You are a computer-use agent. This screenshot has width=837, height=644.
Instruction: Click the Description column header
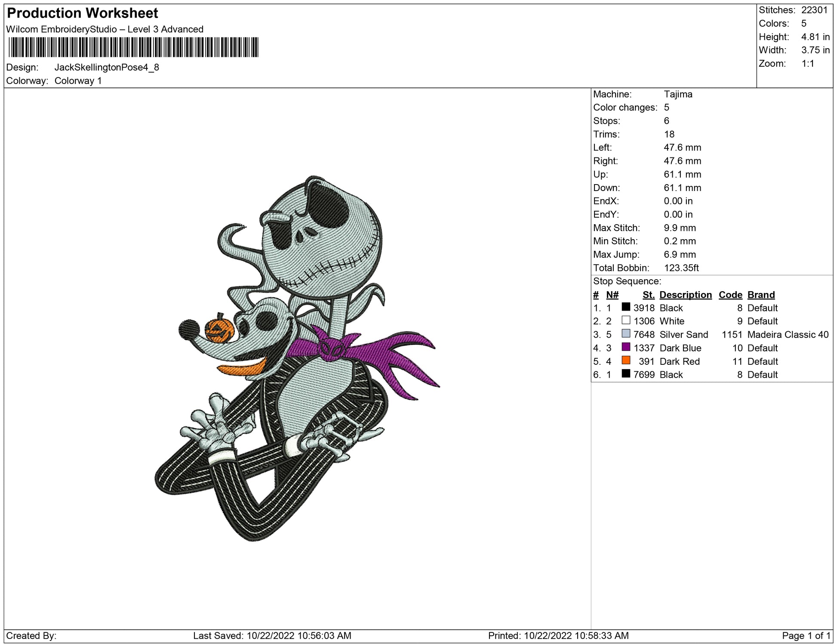point(685,295)
